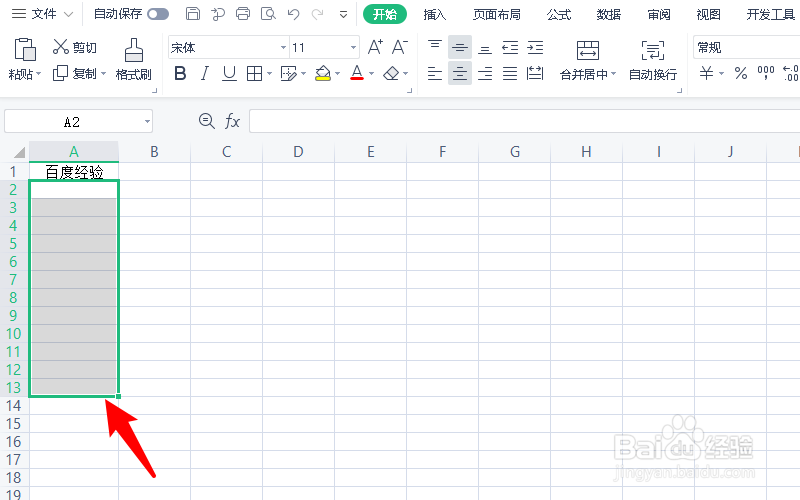
Task: Click the percent style icon
Action: coord(741,74)
